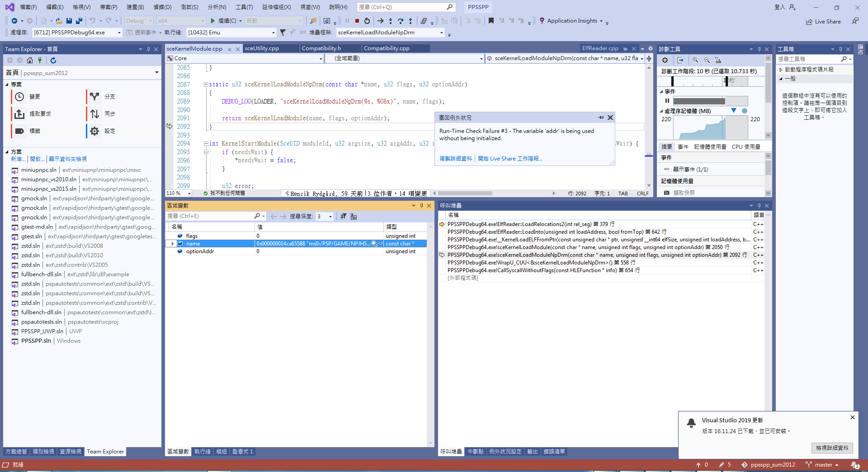The image size is (868, 472).
Task: Toggle auto-hide pin on 呼叫堆疊 panel
Action: pyautogui.click(x=759, y=206)
